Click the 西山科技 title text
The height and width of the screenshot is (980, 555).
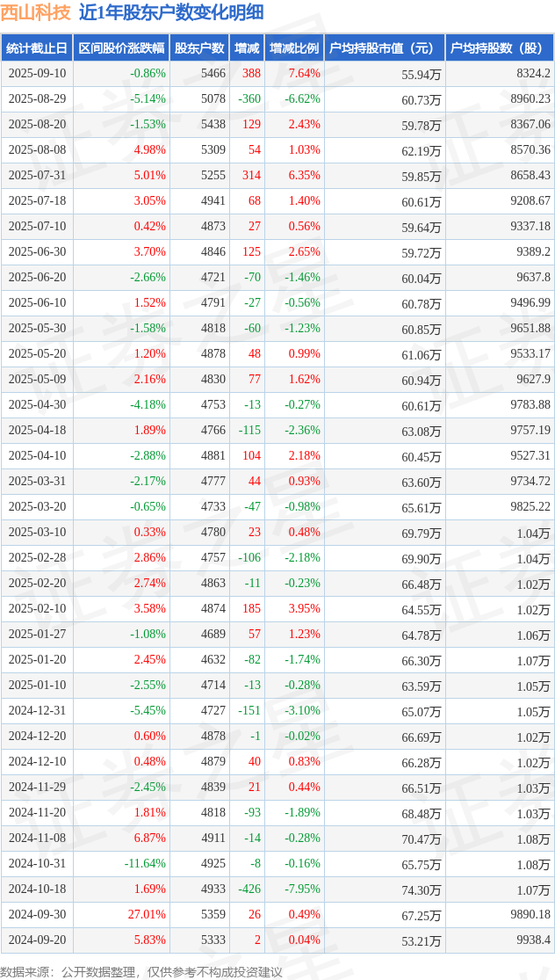pyautogui.click(x=36, y=12)
